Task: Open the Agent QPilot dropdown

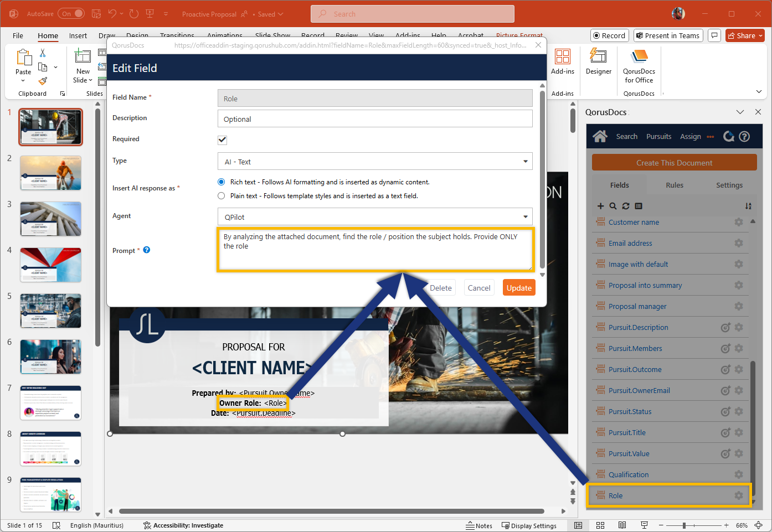Action: [525, 217]
